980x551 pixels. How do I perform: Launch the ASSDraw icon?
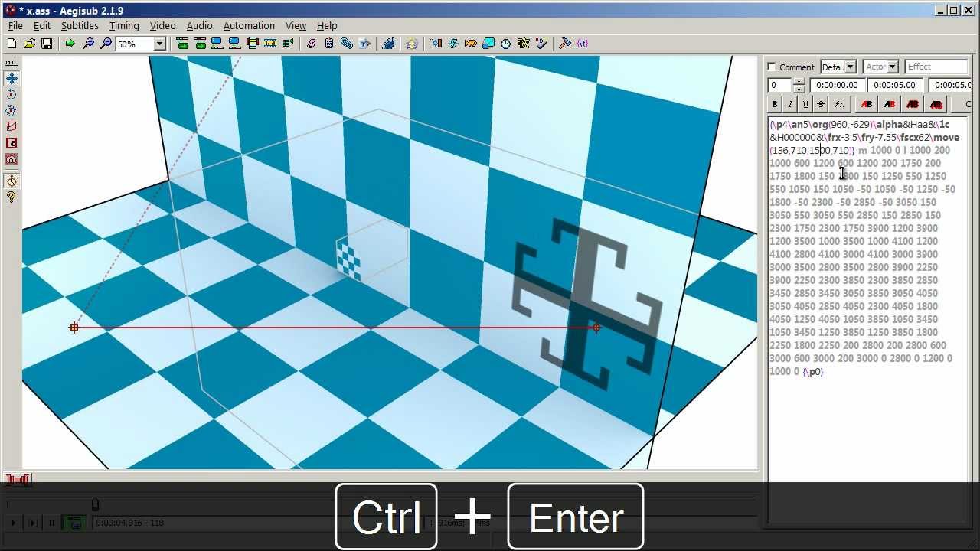[412, 44]
